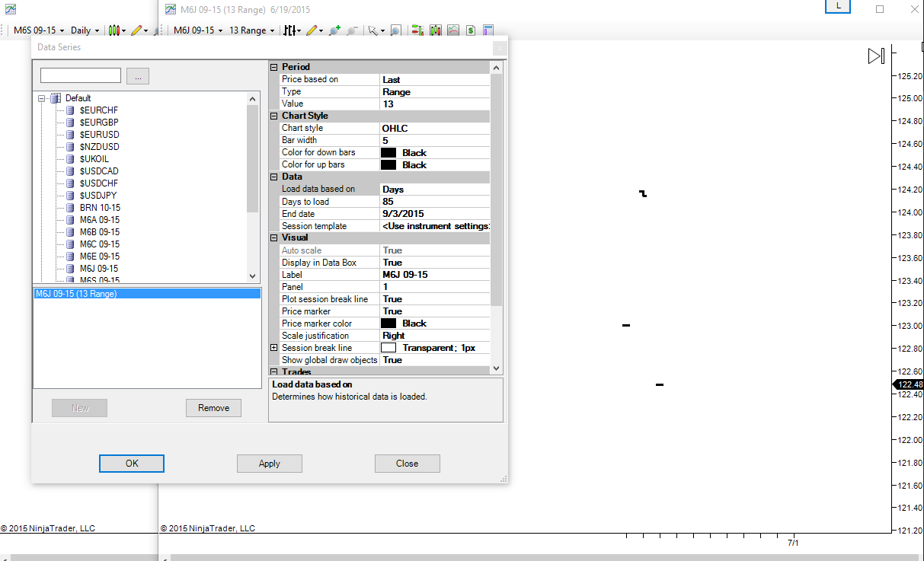Click the instrument search input field
Screen dimensions: 924x561
pyautogui.click(x=81, y=75)
